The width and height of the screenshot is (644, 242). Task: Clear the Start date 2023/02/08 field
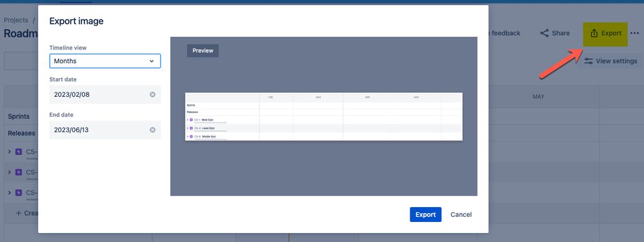coord(152,94)
